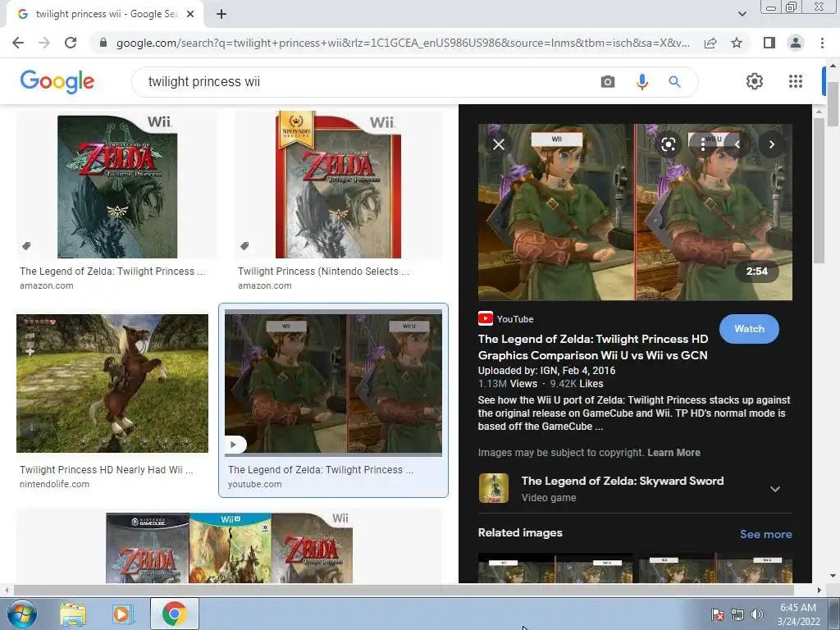Open second related image thumbnail
Image resolution: width=840 pixels, height=630 pixels.
coord(715,568)
